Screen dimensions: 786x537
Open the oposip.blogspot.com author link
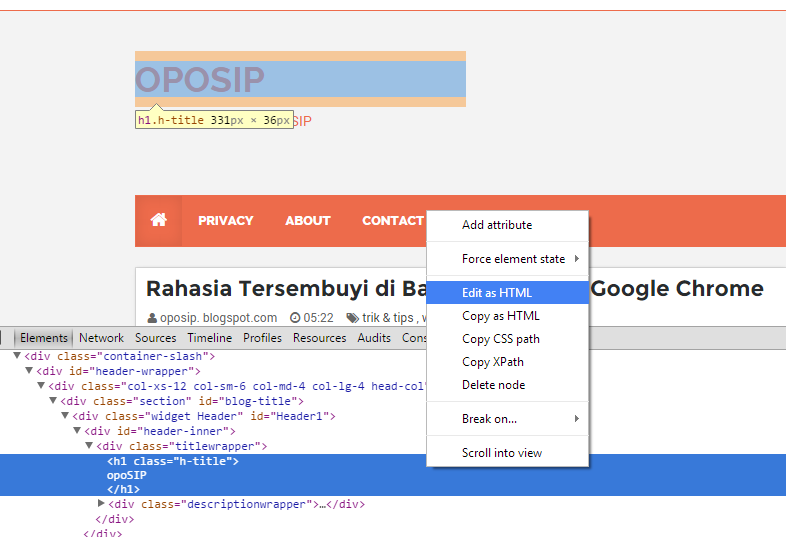[219, 318]
